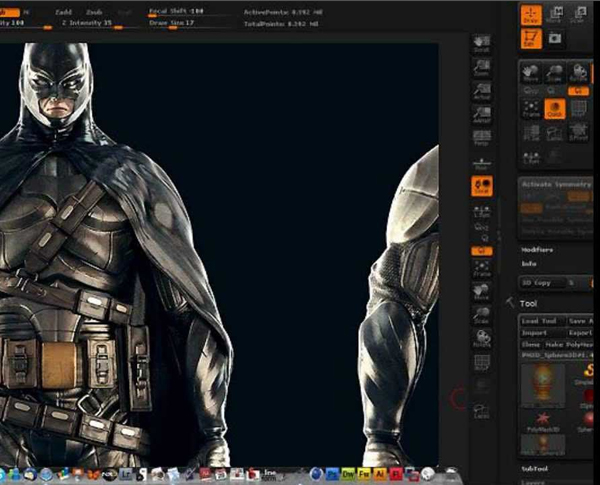The height and width of the screenshot is (485, 600).
Task: Click Pt Sel in the Transform palette
Action: click(531, 132)
